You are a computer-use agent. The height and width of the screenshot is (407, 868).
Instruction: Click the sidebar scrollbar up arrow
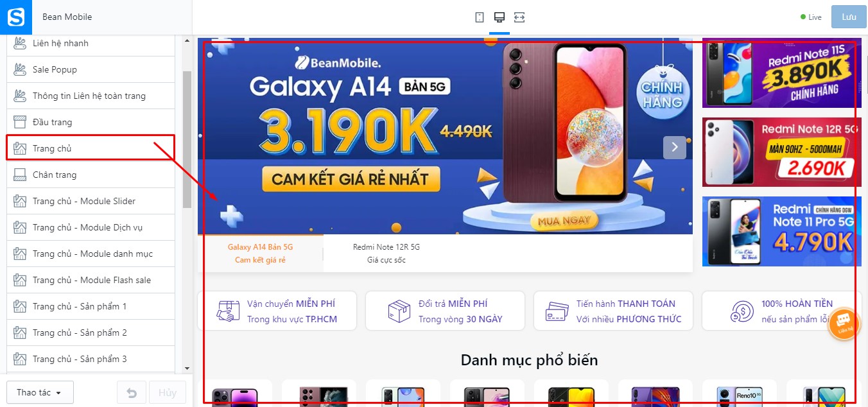coord(187,41)
